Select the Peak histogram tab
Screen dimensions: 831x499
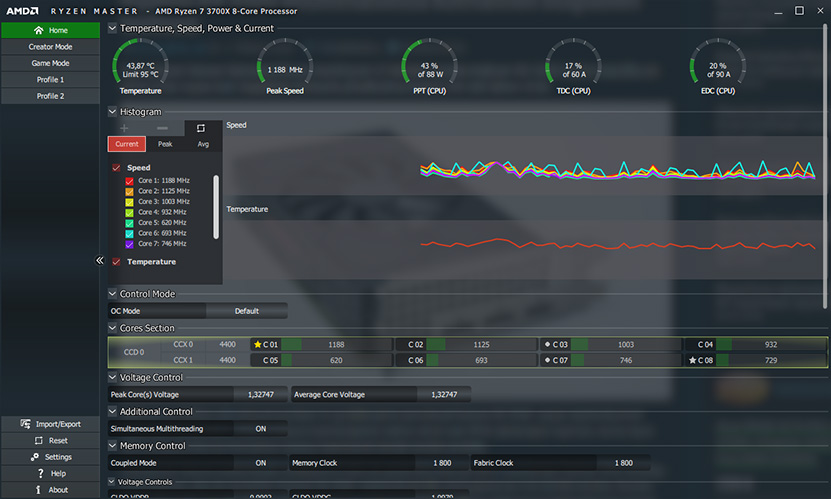(x=165, y=144)
